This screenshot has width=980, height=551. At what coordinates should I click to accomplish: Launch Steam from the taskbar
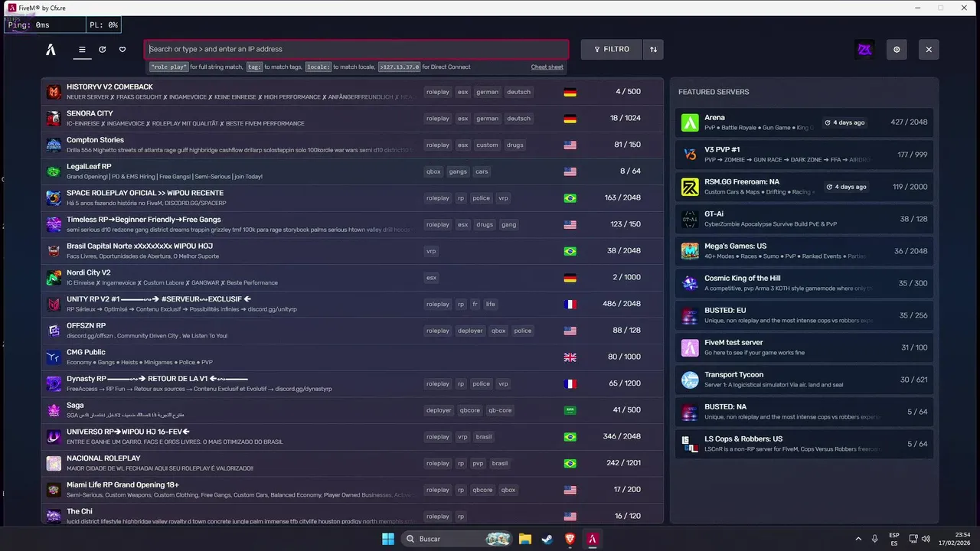tap(547, 539)
